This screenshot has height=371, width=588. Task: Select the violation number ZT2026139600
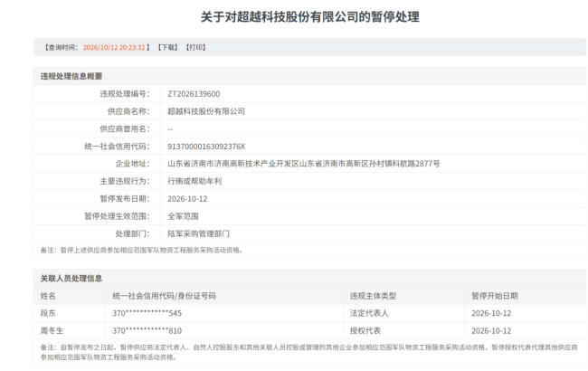click(194, 94)
